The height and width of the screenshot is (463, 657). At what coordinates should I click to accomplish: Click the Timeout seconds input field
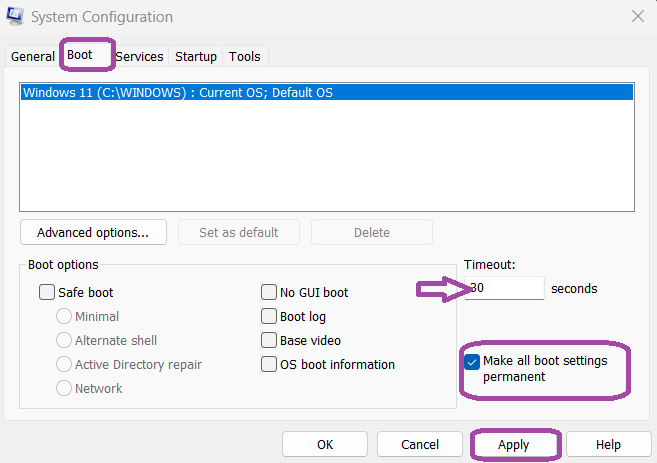point(506,288)
